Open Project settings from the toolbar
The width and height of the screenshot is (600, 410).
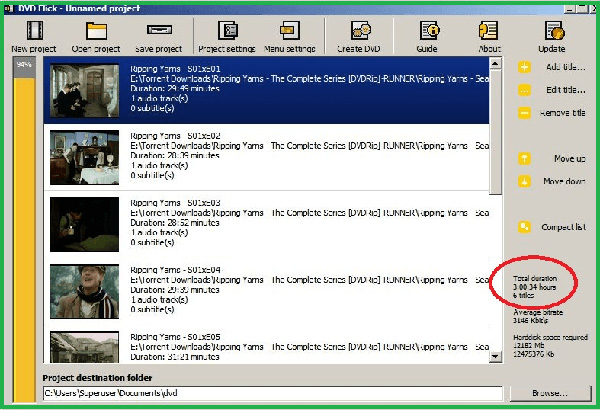tap(228, 30)
